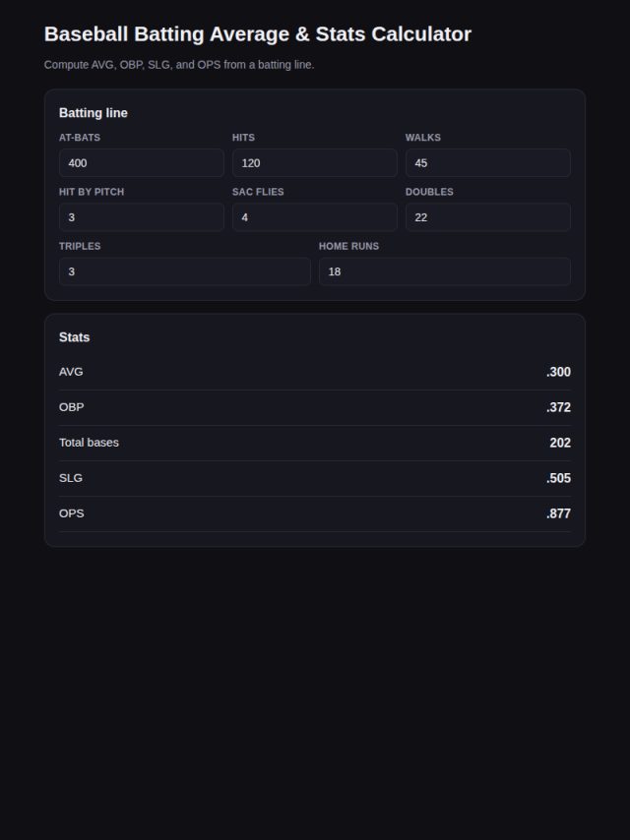Click into the Sac Flies input

pyautogui.click(x=315, y=217)
